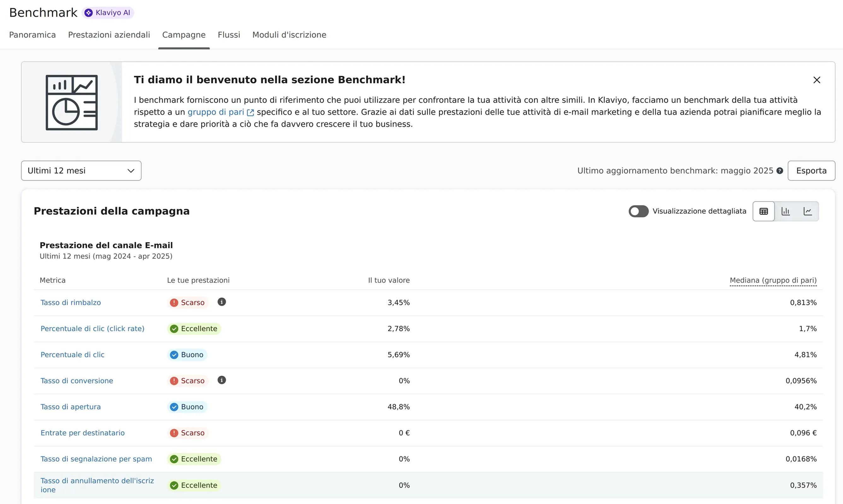Viewport: 843px width, 504px height.
Task: Switch to line chart view icon
Action: pyautogui.click(x=808, y=211)
